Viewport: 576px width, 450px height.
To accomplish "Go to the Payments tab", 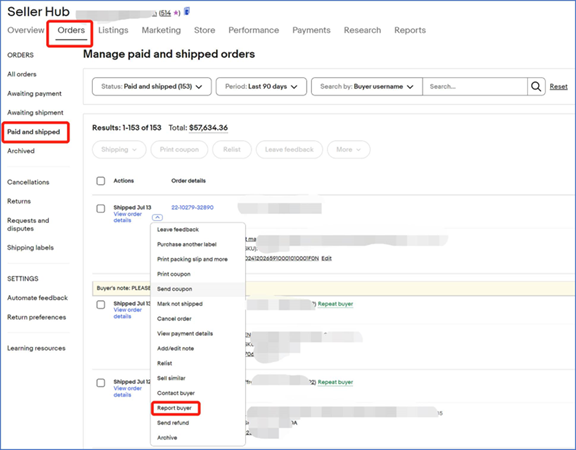I will [312, 30].
